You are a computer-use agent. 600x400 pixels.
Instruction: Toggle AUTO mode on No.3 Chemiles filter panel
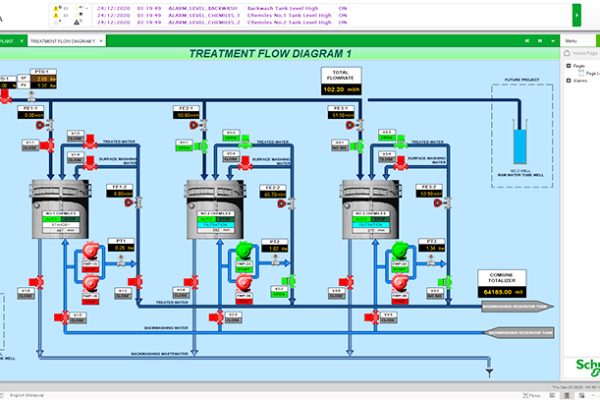tap(362, 219)
